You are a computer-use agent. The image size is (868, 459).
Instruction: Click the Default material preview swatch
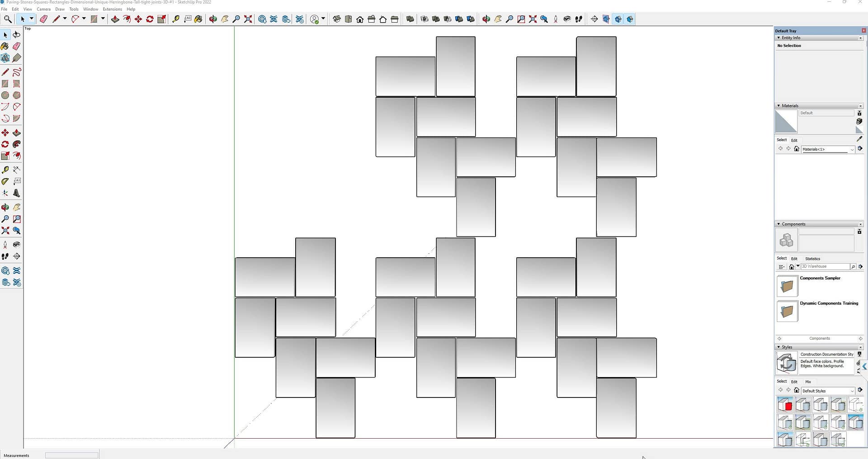tap(786, 122)
